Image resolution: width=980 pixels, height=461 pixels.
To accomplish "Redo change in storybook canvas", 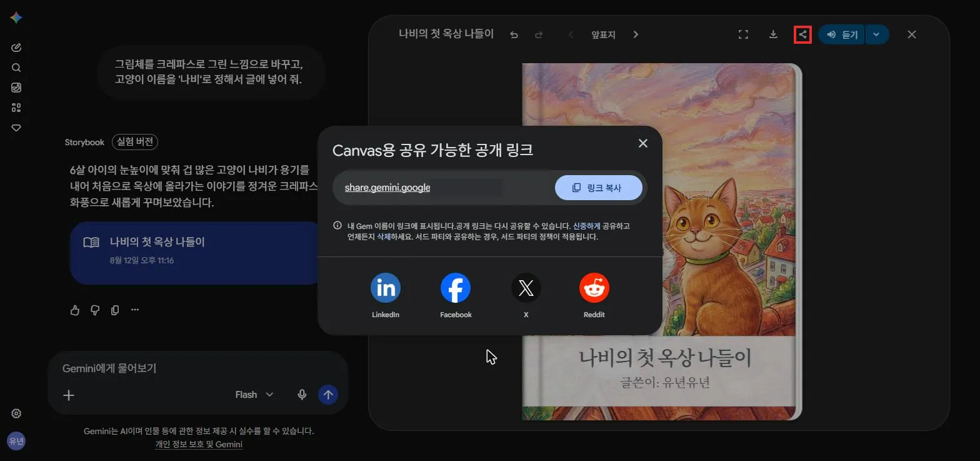I will (x=539, y=34).
